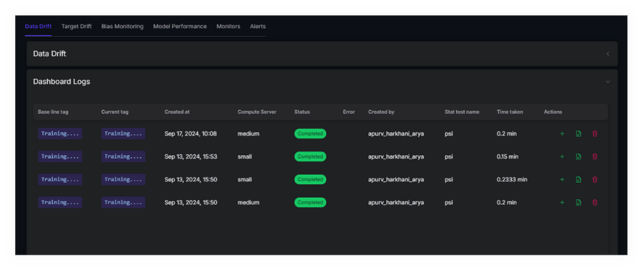Viewport: 644px width, 269px height.
Task: Click Completed badge on Sep 13 15:53 row
Action: 310,157
